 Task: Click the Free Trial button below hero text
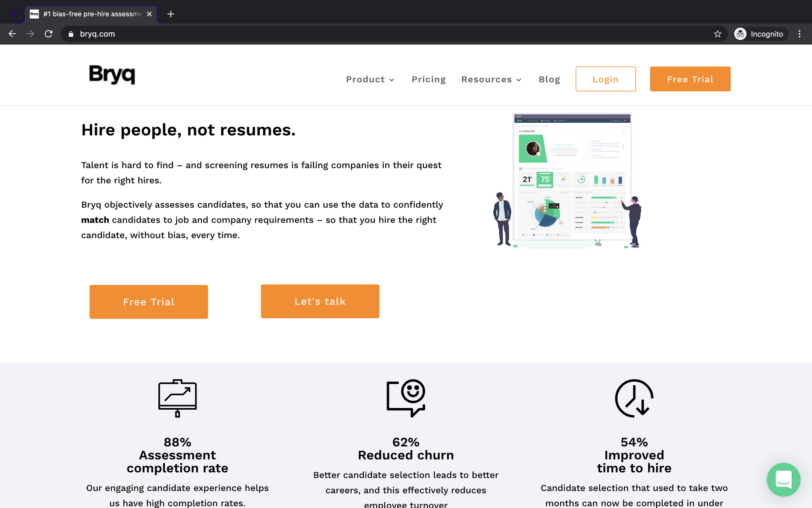tap(149, 302)
